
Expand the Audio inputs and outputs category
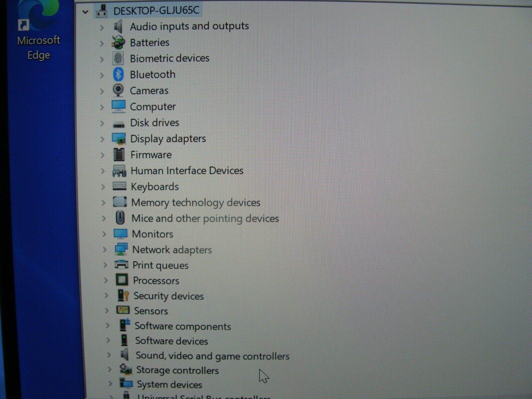click(x=102, y=27)
